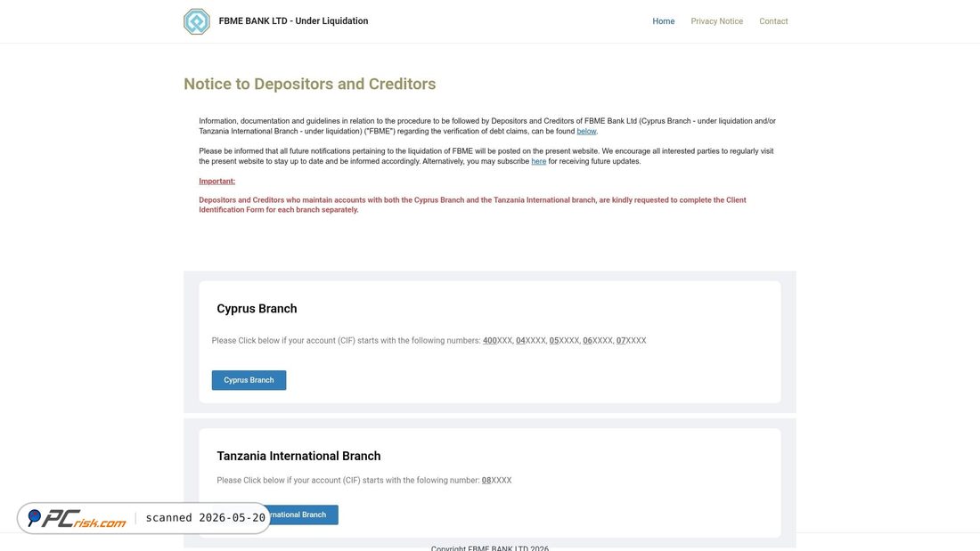Click the Notice to Depositors and Creditors heading

click(x=309, y=84)
